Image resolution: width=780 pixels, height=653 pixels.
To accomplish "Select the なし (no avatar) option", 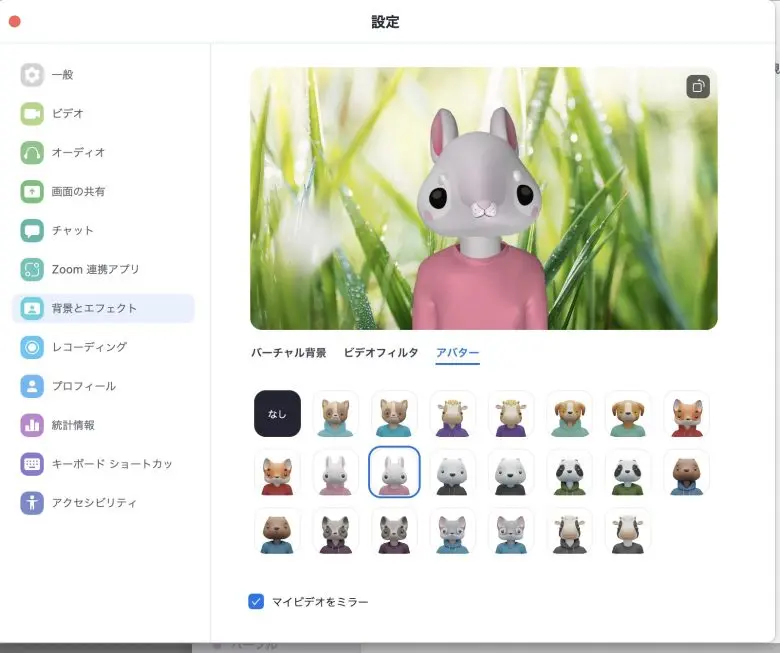I will (277, 414).
